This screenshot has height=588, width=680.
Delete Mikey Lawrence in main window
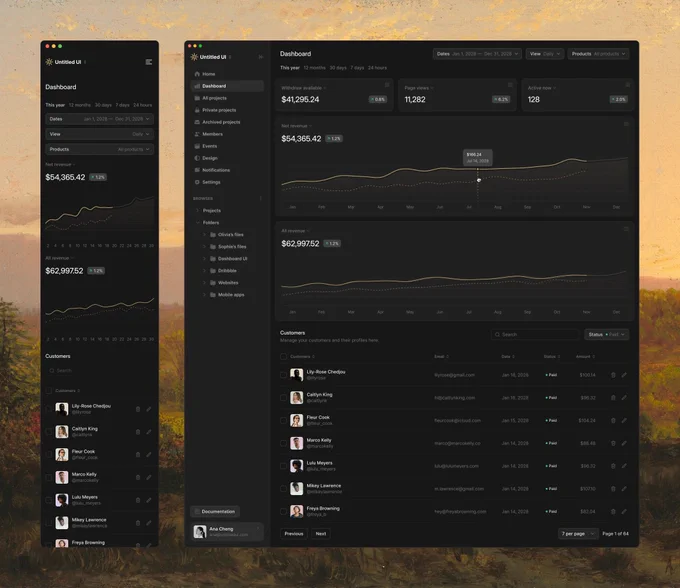tap(613, 489)
